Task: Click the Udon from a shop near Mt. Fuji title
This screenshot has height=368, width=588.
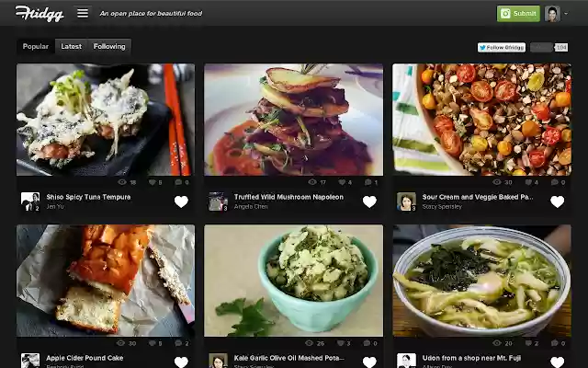Action: (x=471, y=358)
